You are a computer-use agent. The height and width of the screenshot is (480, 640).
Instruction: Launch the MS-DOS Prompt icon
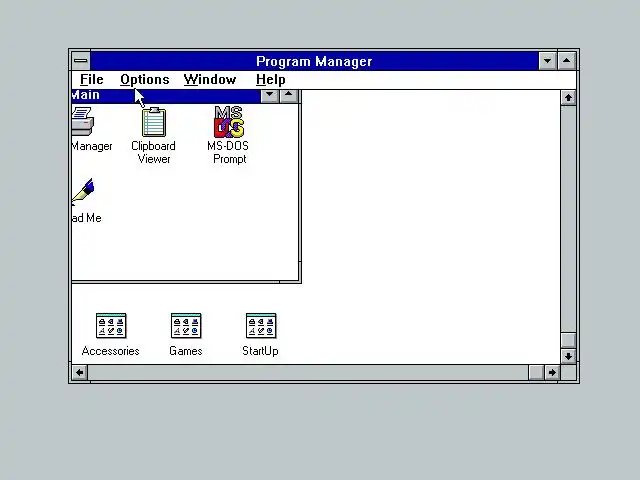(x=229, y=122)
